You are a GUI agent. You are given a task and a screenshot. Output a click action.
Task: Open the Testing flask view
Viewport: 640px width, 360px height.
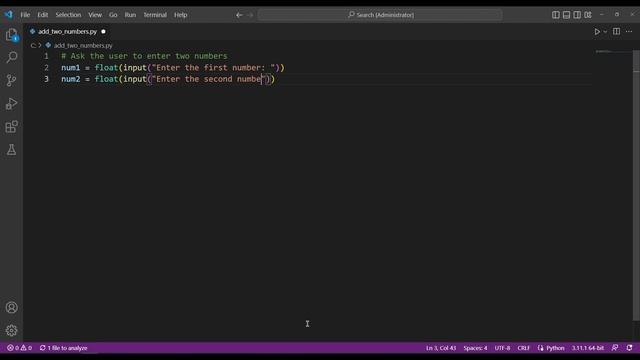11,150
